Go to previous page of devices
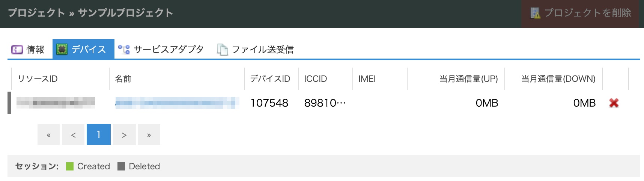This screenshot has height=181, width=644. 74,134
